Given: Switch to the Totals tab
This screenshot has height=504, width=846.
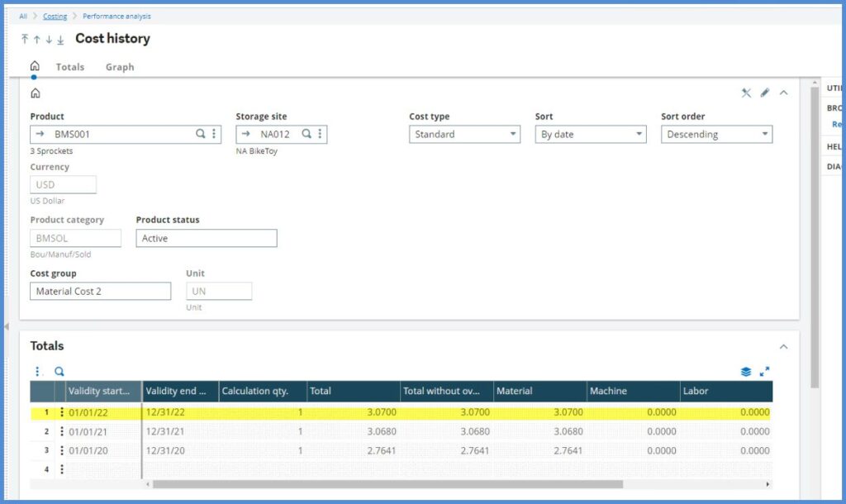Looking at the screenshot, I should pyautogui.click(x=70, y=67).
